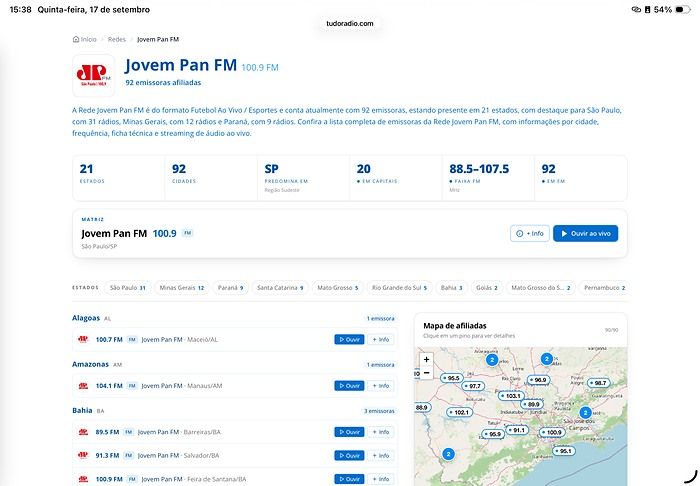This screenshot has width=700, height=486.
Task: Select the Mato Grosso do S... 2 chip
Action: point(541,288)
